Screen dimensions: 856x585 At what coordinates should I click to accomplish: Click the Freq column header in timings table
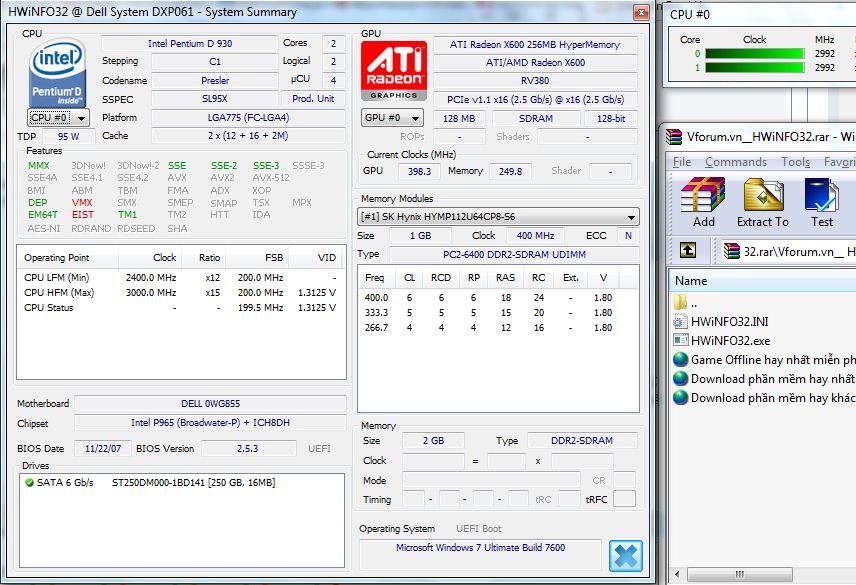[374, 278]
